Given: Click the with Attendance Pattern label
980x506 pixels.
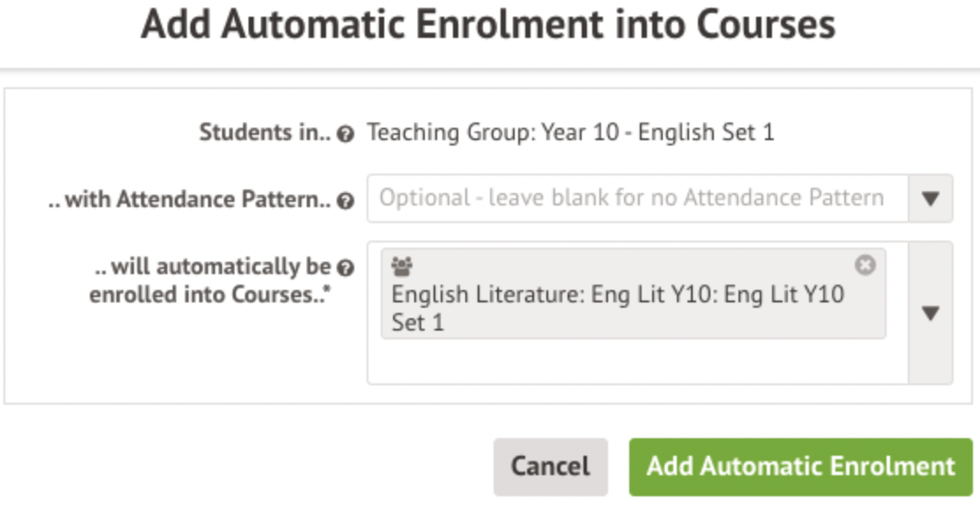Looking at the screenshot, I should click(189, 200).
